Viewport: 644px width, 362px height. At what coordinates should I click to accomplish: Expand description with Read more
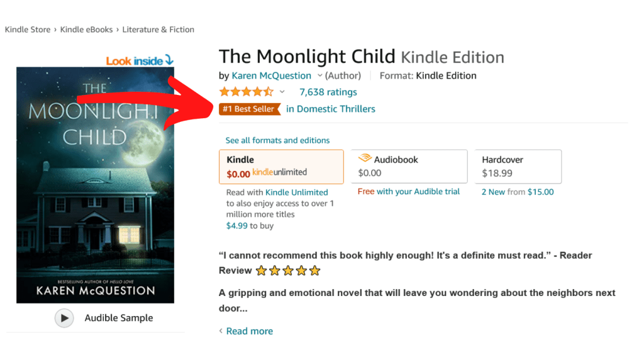coord(249,331)
